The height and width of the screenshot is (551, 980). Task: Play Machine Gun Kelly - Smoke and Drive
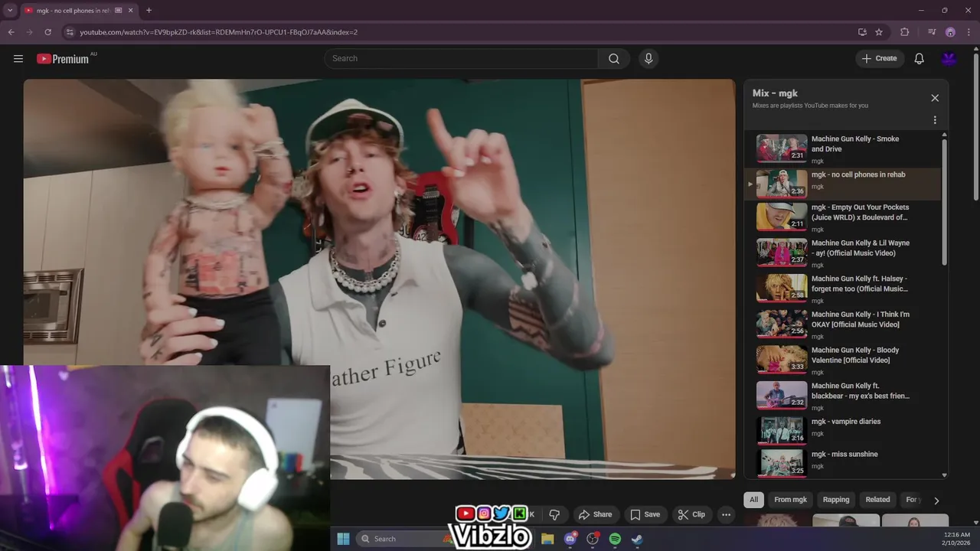coord(842,149)
